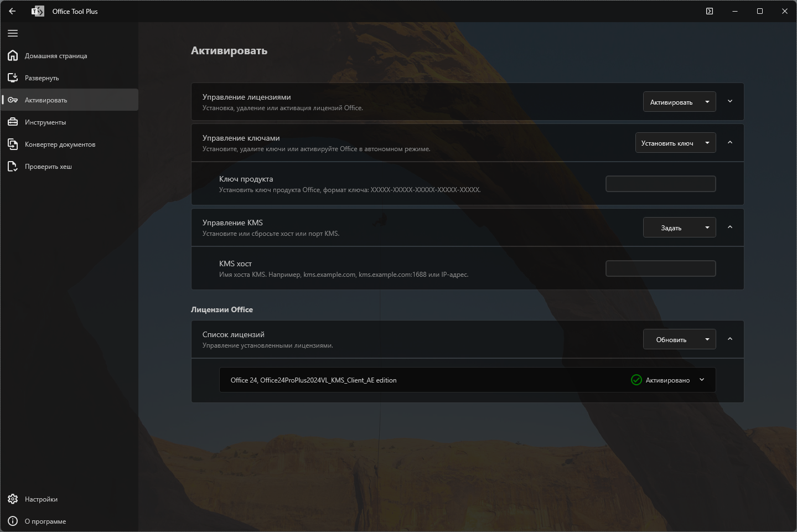Image resolution: width=797 pixels, height=532 pixels.
Task: Collapse the Управление KMS section
Action: pos(730,227)
